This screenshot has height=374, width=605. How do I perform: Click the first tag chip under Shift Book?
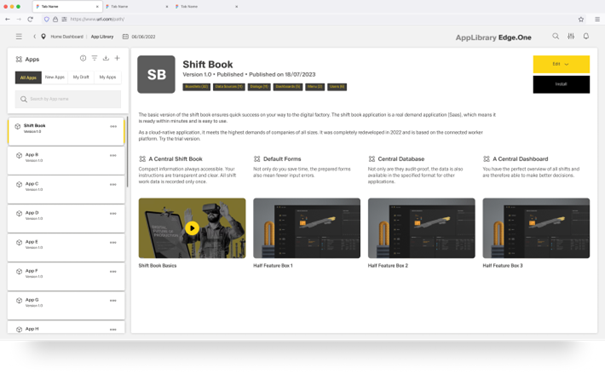(x=196, y=87)
